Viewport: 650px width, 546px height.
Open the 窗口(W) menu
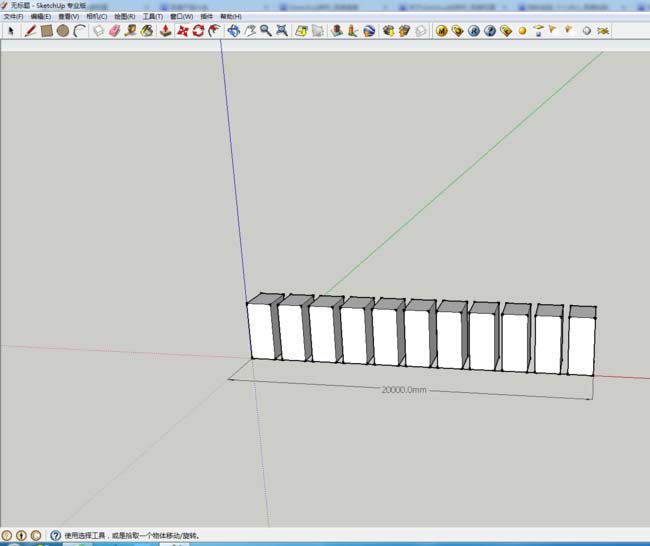[182, 16]
